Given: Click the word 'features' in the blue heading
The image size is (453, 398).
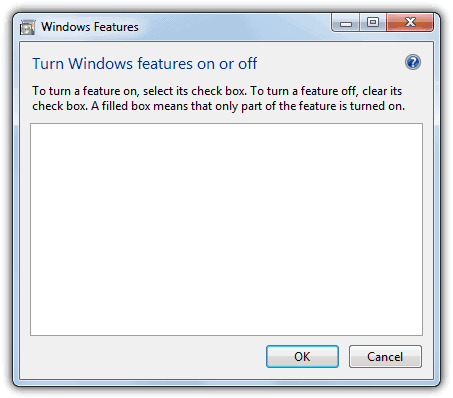Looking at the screenshot, I should [165, 63].
